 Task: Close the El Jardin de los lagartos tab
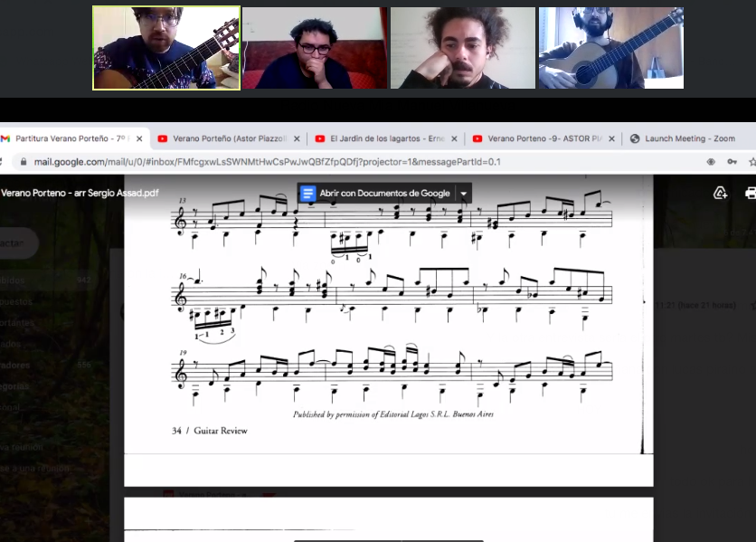coord(454,138)
